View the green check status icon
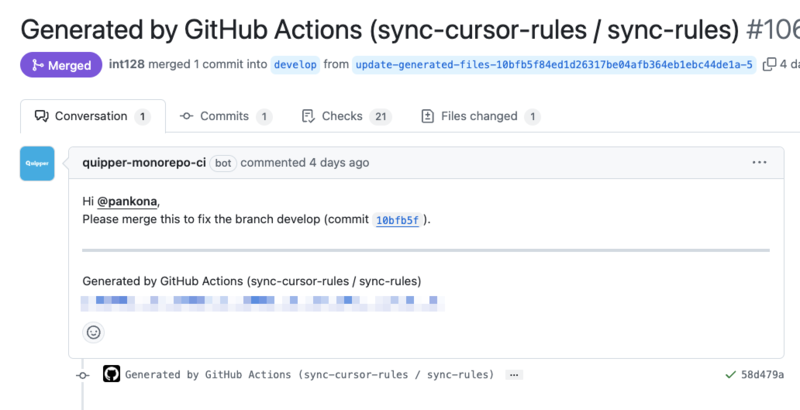Viewport: 800px width, 410px height. click(x=730, y=375)
